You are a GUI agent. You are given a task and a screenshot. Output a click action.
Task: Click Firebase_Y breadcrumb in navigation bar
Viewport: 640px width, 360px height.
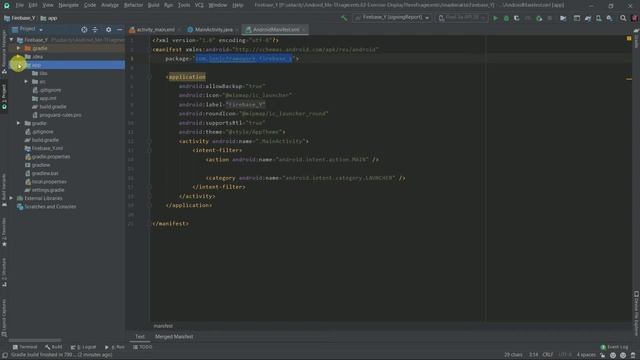[x=20, y=18]
